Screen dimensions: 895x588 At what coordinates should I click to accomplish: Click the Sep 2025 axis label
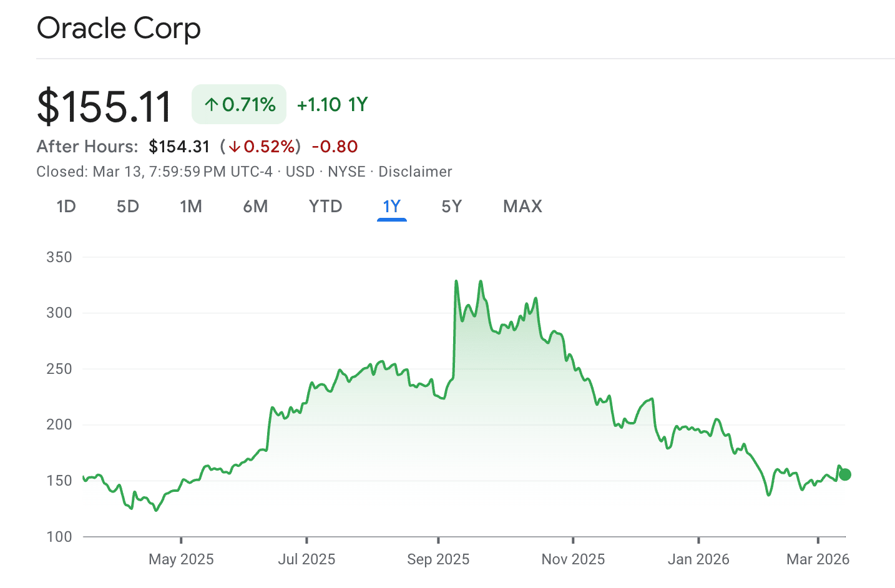point(438,559)
